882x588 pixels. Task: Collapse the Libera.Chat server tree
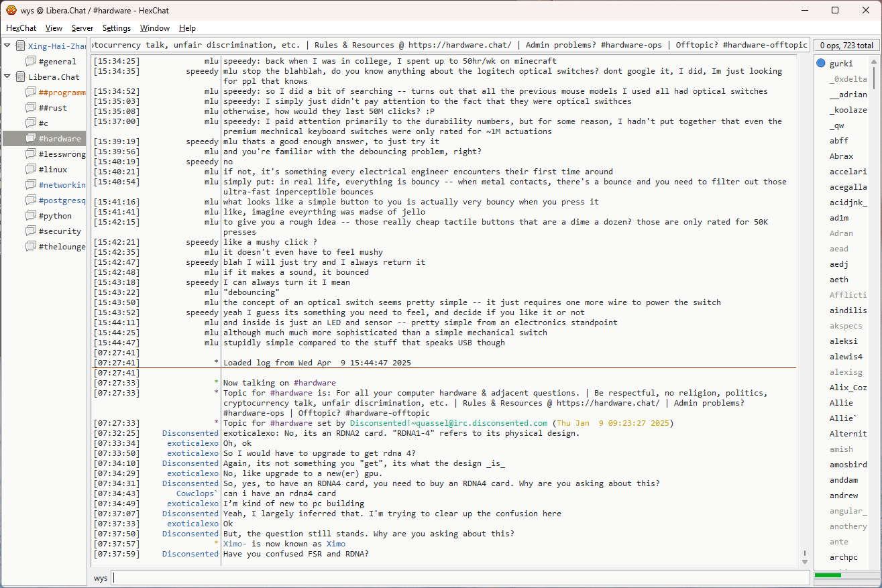7,76
